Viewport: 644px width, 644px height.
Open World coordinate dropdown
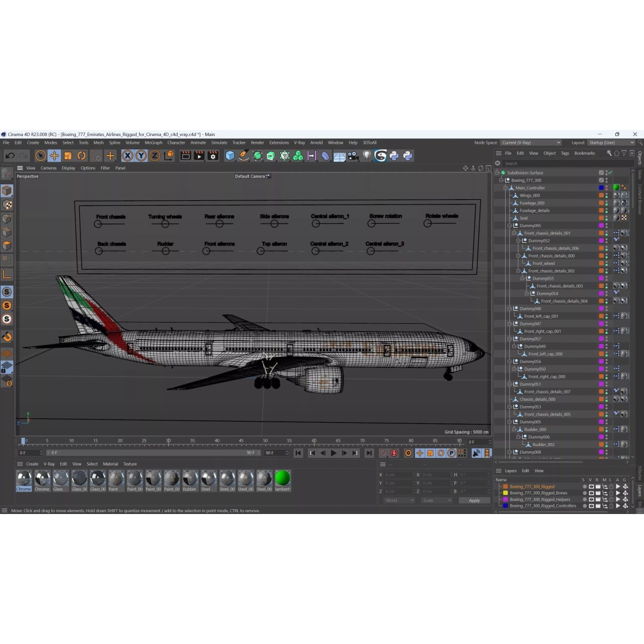pos(399,500)
